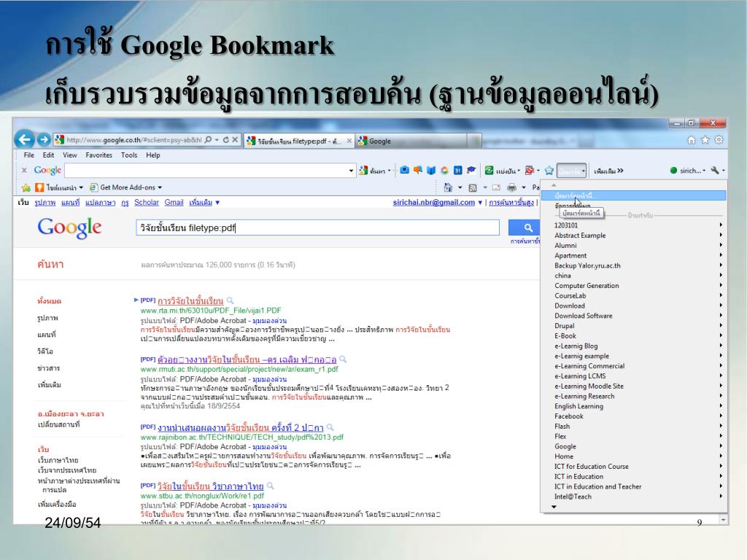Image resolution: width=747 pixels, height=560 pixels.
Task: Open result วิจัยในชั้นเรียน วิชาภาษาไทย link
Action: point(210,486)
